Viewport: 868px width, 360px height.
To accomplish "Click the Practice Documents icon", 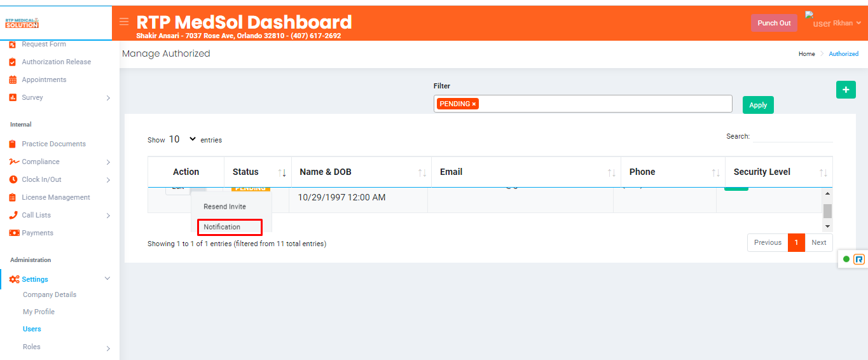I will (13, 144).
